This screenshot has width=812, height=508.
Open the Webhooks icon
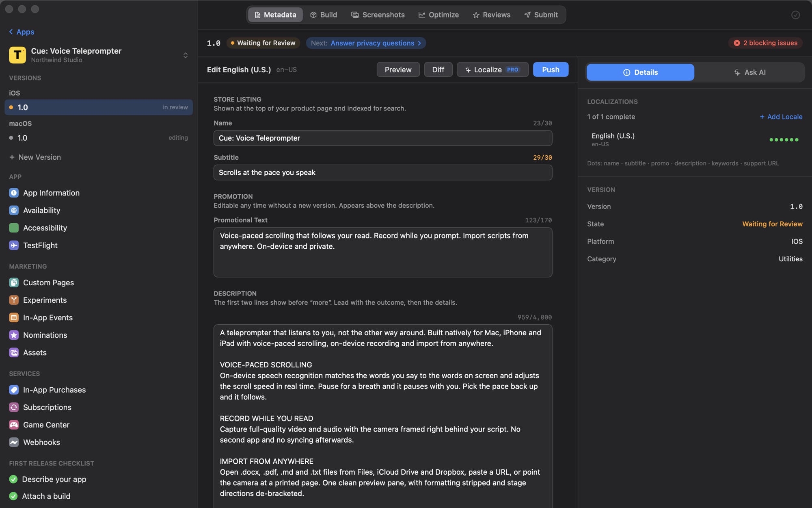click(x=14, y=442)
